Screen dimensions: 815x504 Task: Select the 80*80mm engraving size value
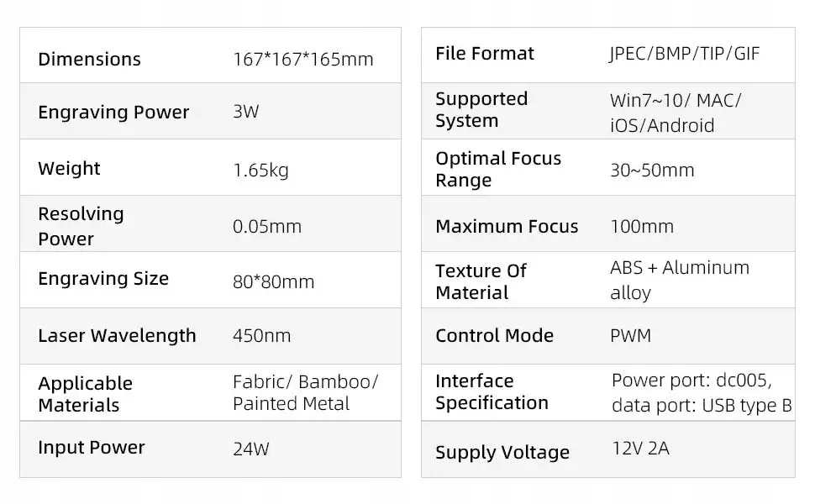[x=273, y=281]
